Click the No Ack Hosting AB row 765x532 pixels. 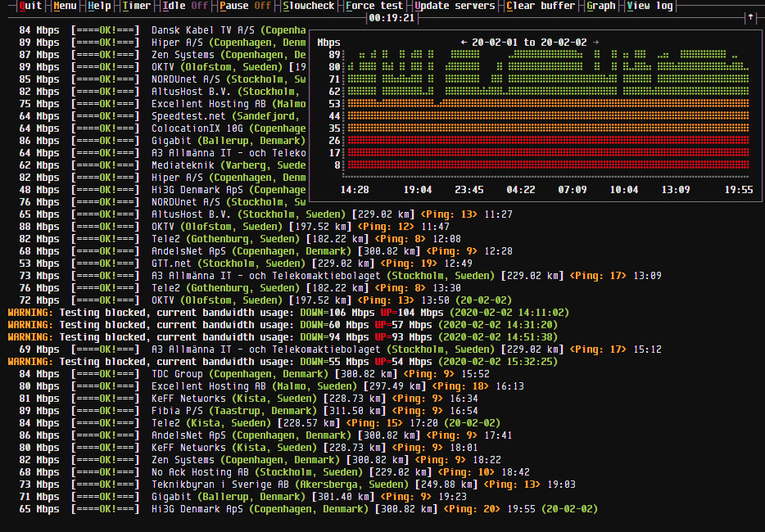point(274,472)
